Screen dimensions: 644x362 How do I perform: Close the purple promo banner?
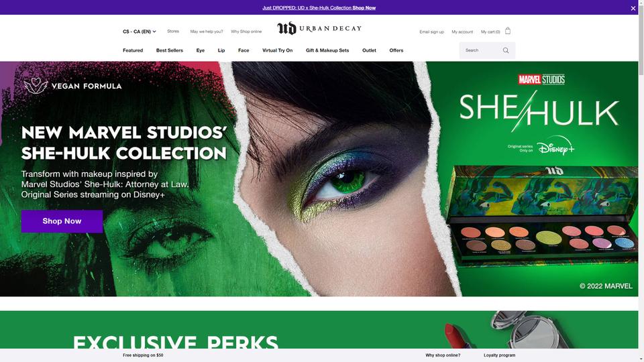pos(633,8)
